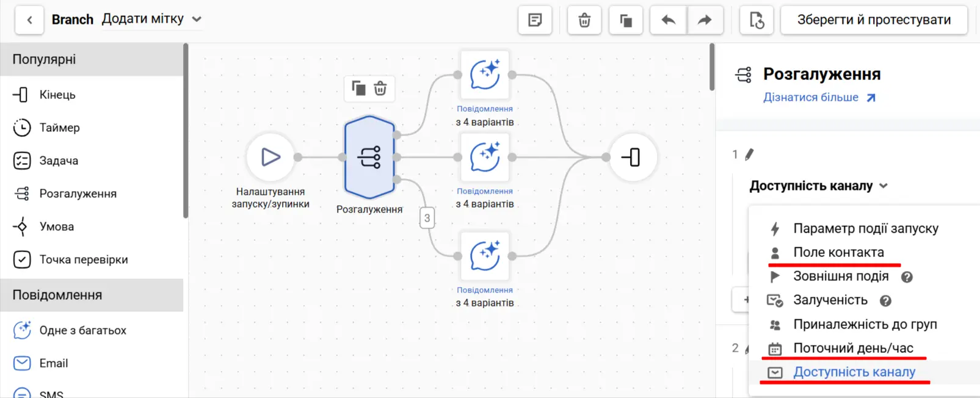Choose Поле контакта from the dropdown list

(x=838, y=253)
